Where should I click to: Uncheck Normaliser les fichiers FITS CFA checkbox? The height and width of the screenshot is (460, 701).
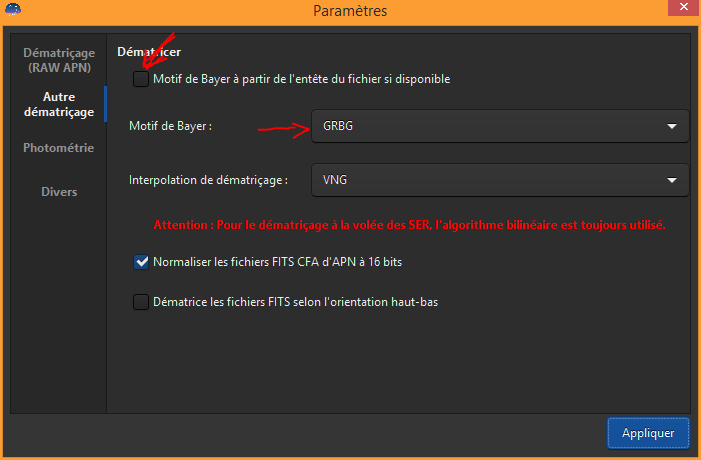point(141,262)
